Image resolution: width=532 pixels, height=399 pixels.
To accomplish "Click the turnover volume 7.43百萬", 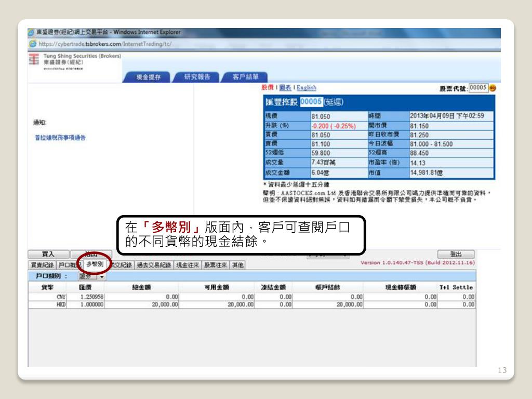I will [323, 163].
